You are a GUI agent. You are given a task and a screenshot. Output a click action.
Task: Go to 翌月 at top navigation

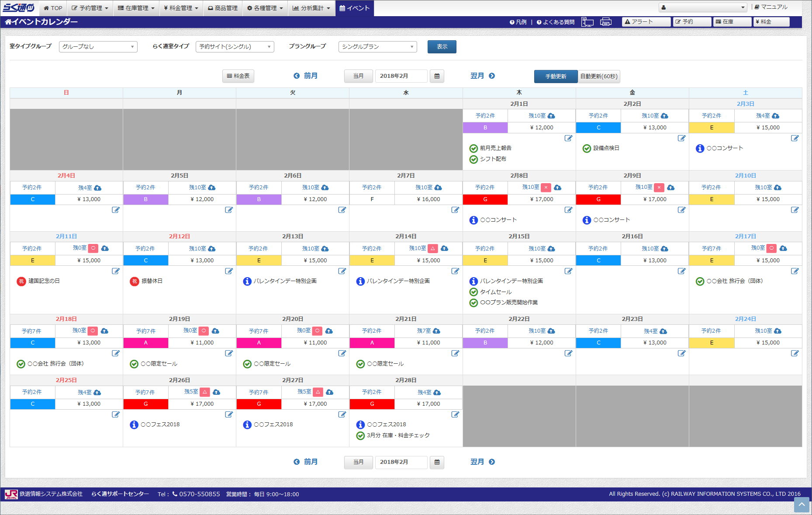[x=483, y=76]
